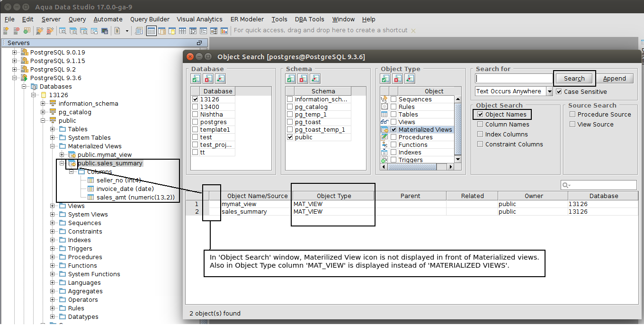Click the first magnifier Query window icon
Screen dimensions: 644x325
click(x=63, y=31)
